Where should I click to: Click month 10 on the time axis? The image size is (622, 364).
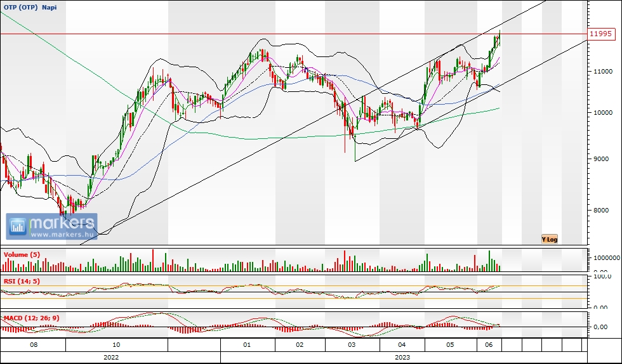tap(116, 345)
